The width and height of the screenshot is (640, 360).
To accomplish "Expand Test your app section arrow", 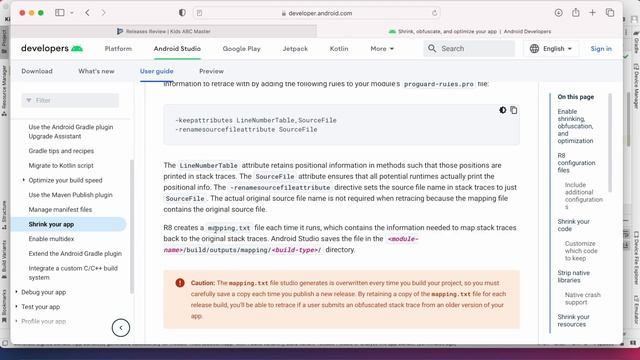I will click(x=16, y=307).
